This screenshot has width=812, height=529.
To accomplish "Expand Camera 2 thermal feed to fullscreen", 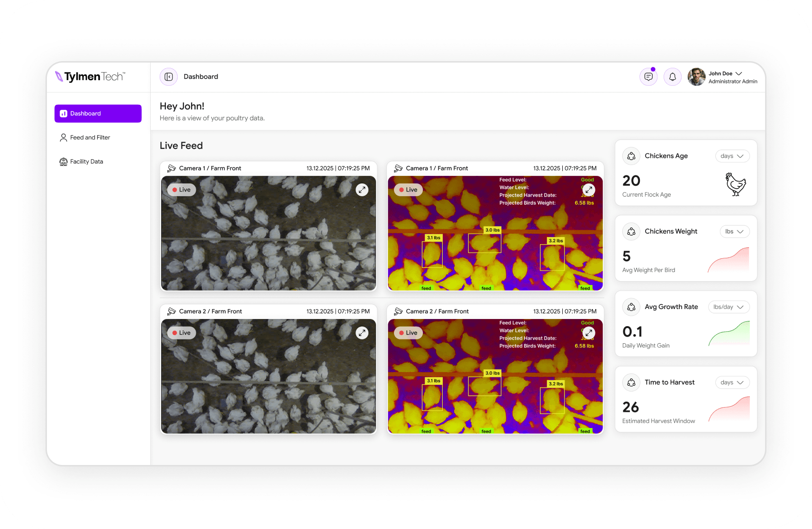I will [589, 333].
